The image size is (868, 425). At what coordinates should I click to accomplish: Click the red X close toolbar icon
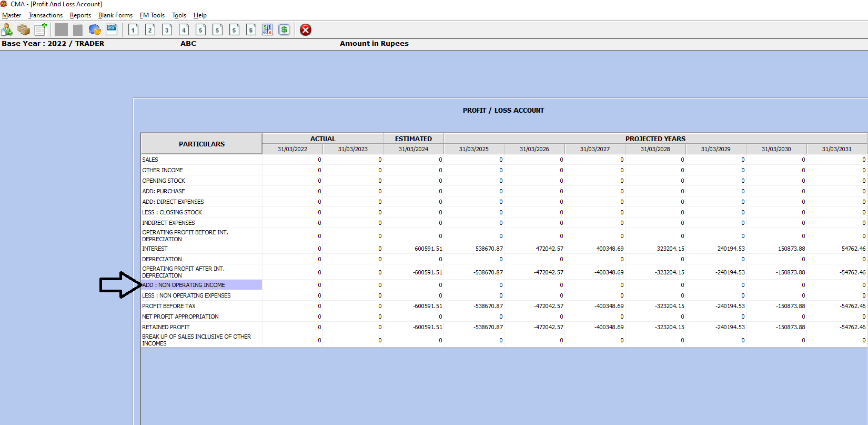306,29
